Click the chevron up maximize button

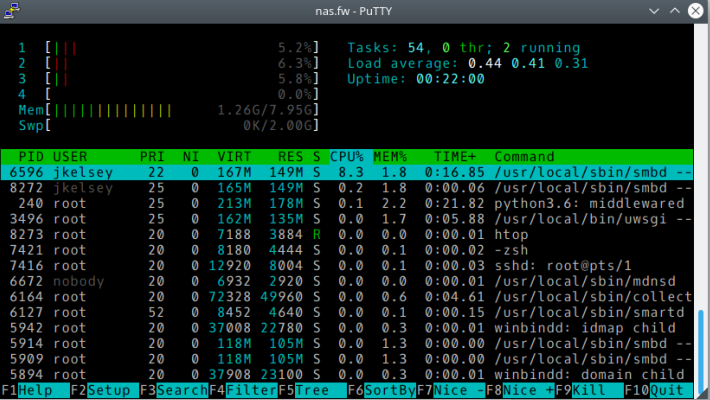(x=675, y=11)
